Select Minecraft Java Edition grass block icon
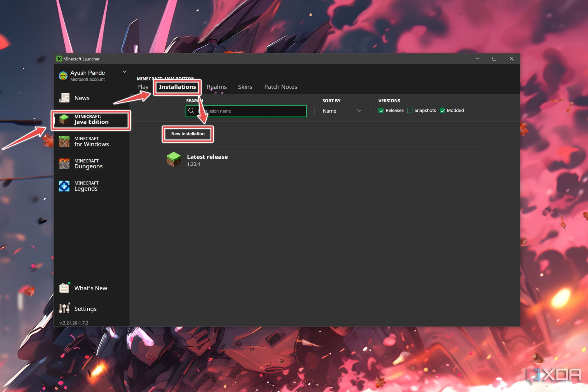 click(x=64, y=120)
